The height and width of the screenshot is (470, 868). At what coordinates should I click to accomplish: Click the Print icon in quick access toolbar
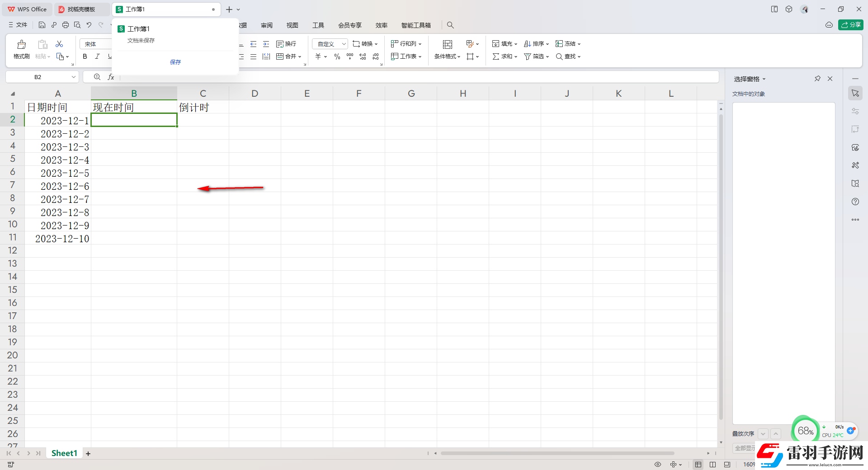tap(66, 25)
